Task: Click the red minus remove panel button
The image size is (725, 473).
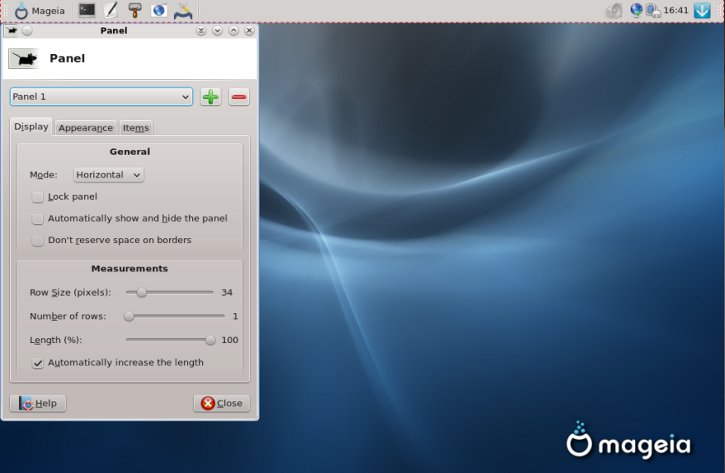Action: (239, 97)
